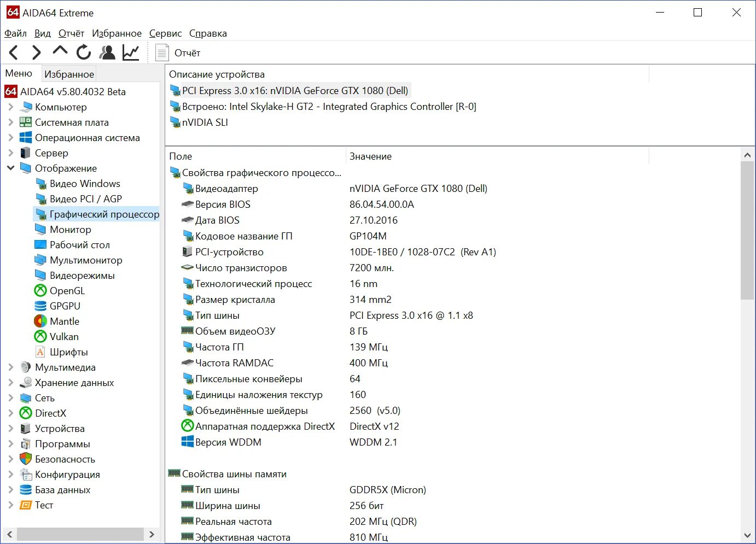Switch to the Избранное sidebar tab
756x544 pixels.
tap(69, 74)
